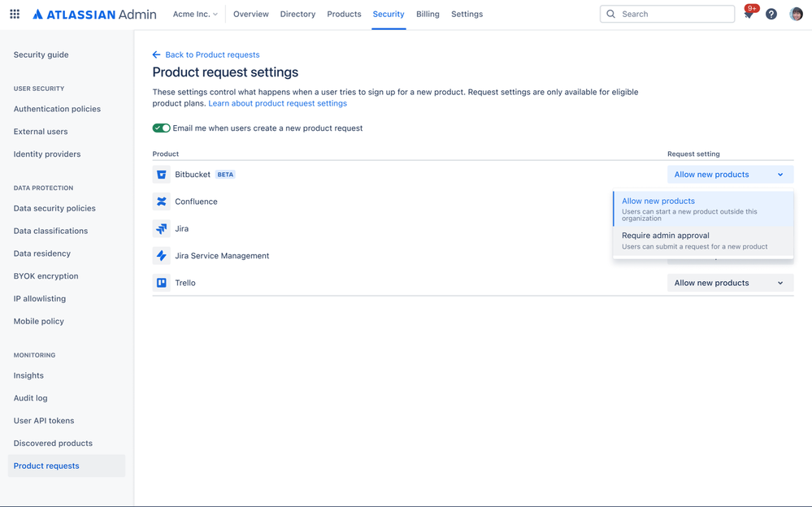Click the back arrow icon
This screenshot has width=812, height=507.
pos(156,54)
